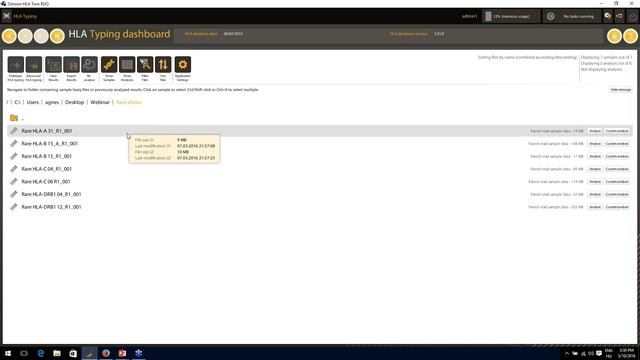Click pencil icon of Rare HLA-C 04_R1_001

click(14, 169)
